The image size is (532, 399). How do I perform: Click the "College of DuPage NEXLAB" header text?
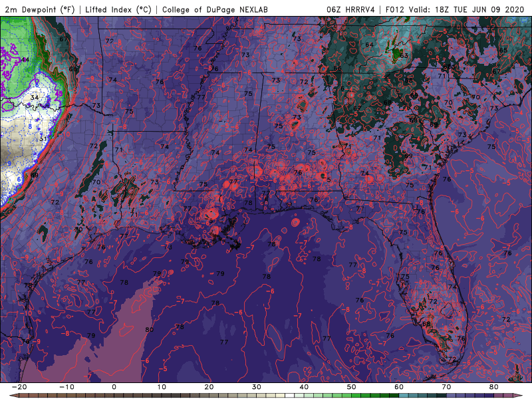[215, 9]
